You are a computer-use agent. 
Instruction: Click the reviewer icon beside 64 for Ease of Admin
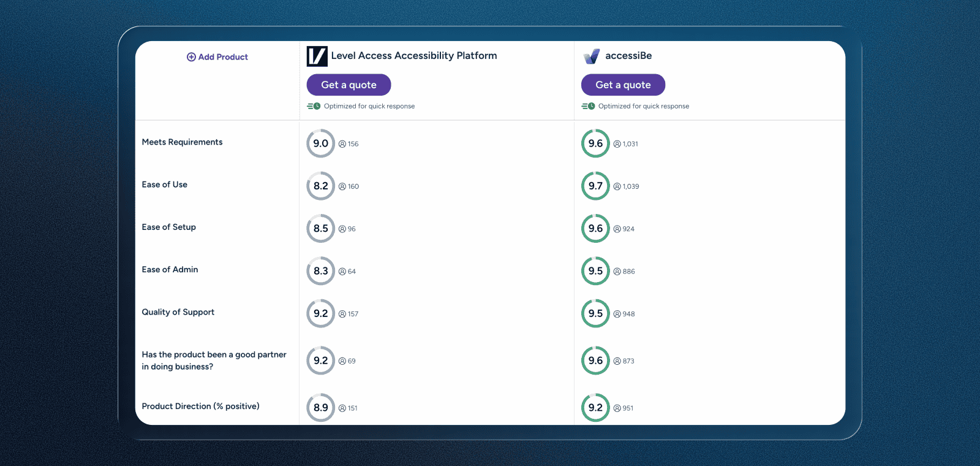click(x=341, y=271)
